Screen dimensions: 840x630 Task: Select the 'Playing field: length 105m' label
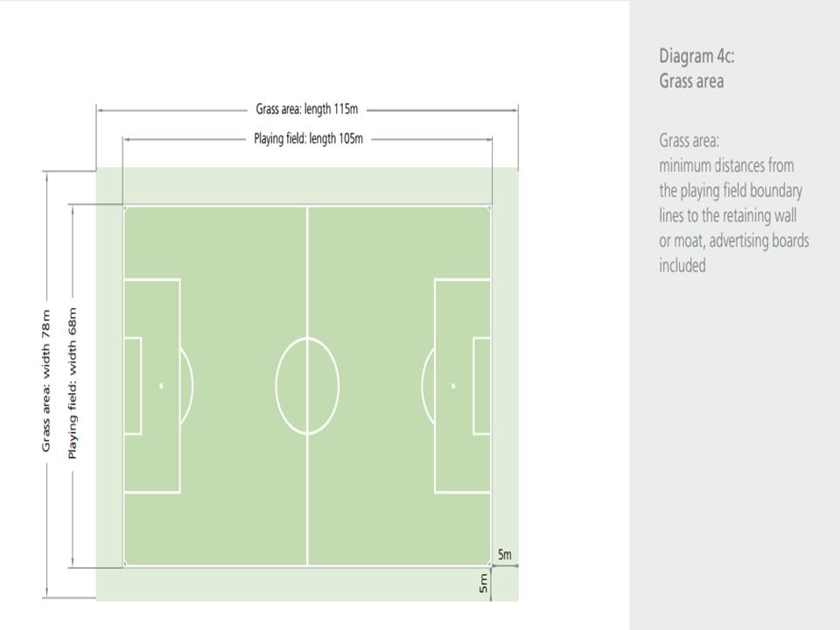point(308,139)
